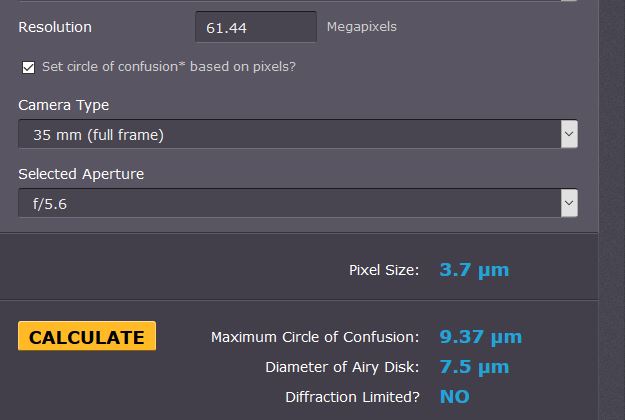The image size is (625, 420).
Task: Click the 9.37 µm circle of confusion value
Action: pyautogui.click(x=480, y=337)
